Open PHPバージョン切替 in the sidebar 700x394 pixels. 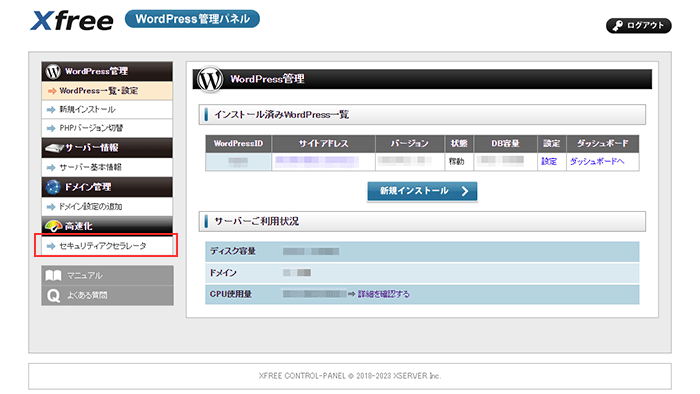[x=107, y=128]
